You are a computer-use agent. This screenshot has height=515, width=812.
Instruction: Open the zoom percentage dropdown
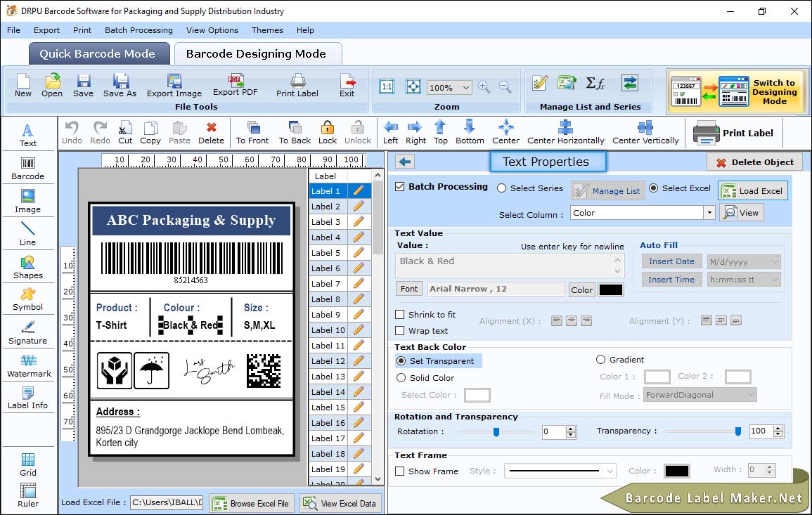(x=465, y=88)
